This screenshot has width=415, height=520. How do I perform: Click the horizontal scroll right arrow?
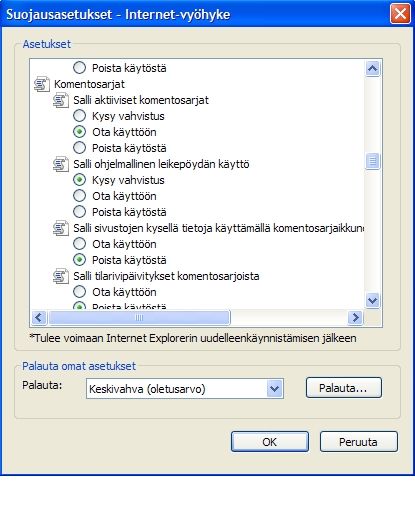355,317
